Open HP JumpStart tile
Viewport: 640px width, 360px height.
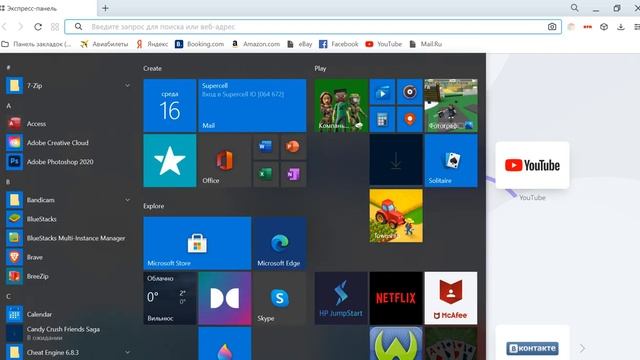tap(341, 298)
